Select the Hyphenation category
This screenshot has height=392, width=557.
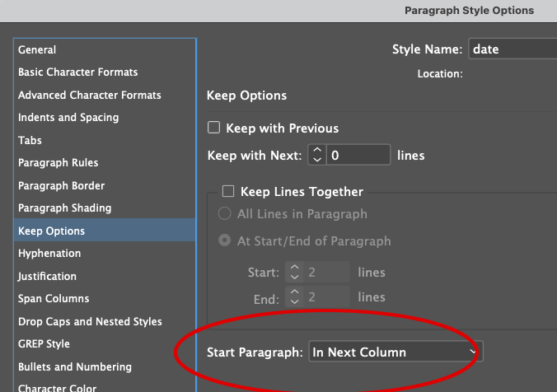49,254
